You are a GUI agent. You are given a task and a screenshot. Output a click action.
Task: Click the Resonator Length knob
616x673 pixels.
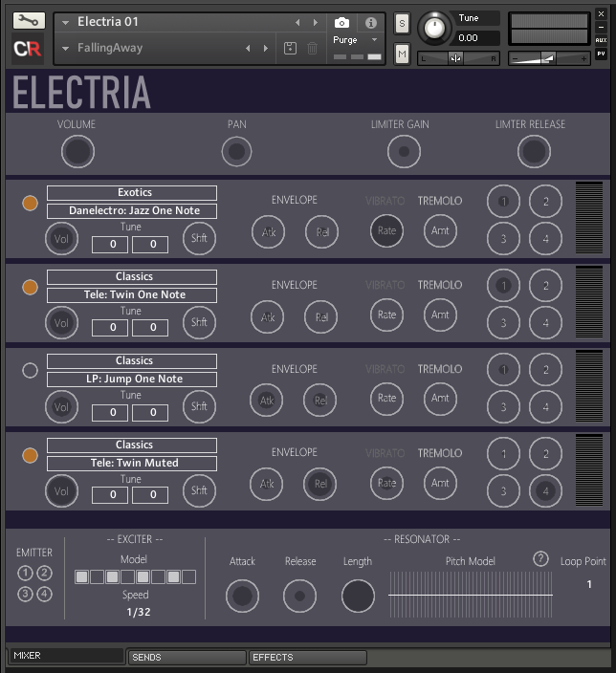click(358, 596)
